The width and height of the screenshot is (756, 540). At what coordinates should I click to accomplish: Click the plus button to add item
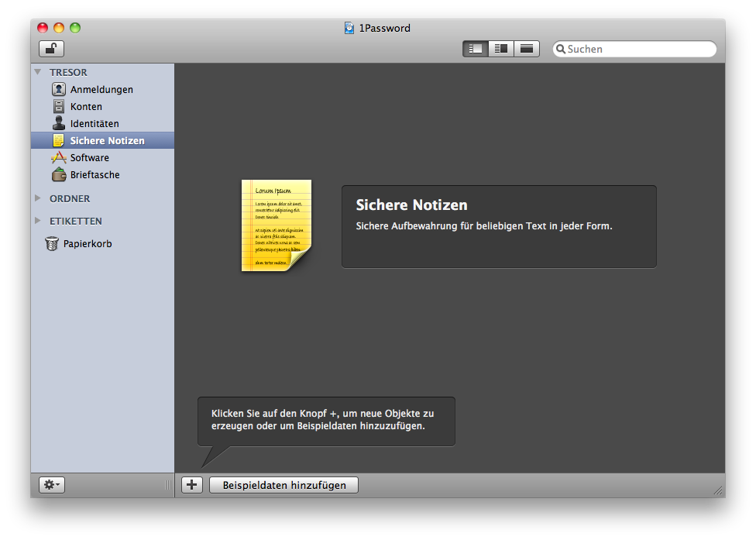coord(191,485)
